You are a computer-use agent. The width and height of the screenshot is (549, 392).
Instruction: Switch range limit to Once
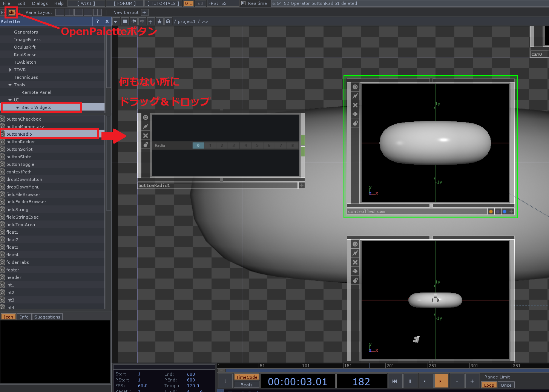point(506,385)
